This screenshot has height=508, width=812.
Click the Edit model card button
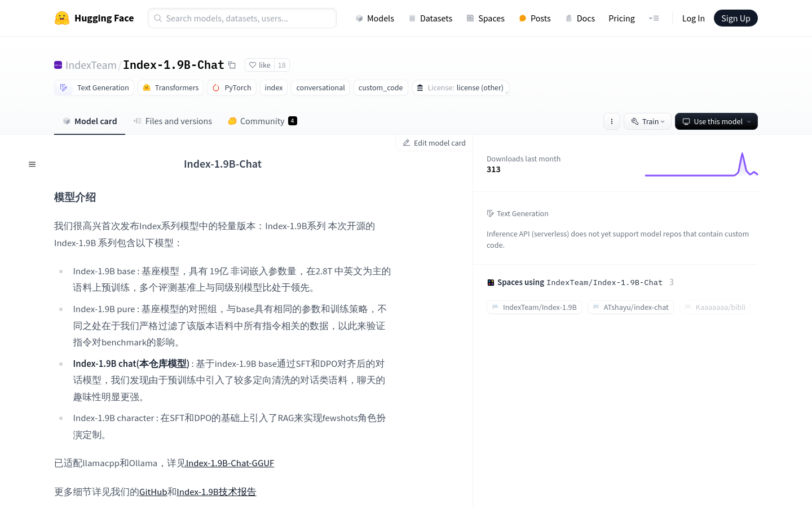click(434, 143)
